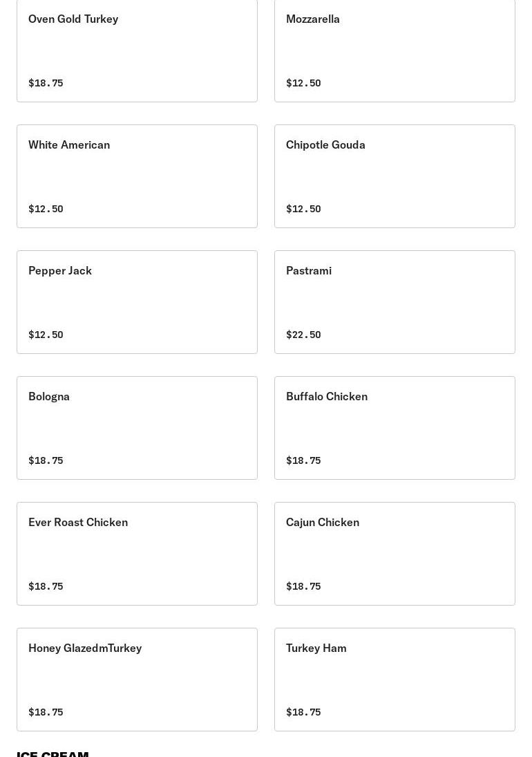Click the ICE CREAM section heading
Screen dimensions: 532x757
[x=53, y=753]
